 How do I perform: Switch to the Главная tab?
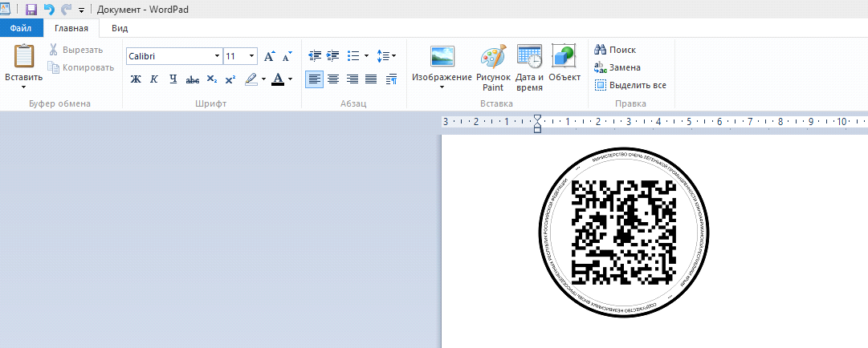(x=71, y=28)
